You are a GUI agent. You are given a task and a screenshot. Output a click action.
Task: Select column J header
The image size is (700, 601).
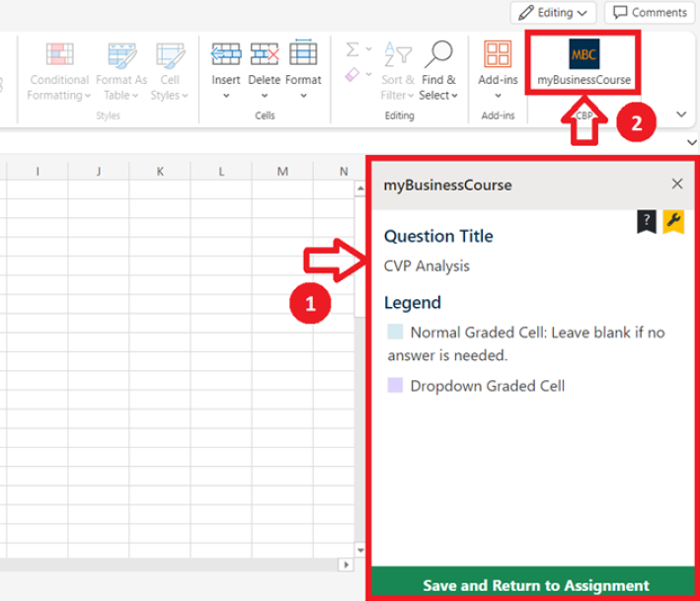coord(99,172)
